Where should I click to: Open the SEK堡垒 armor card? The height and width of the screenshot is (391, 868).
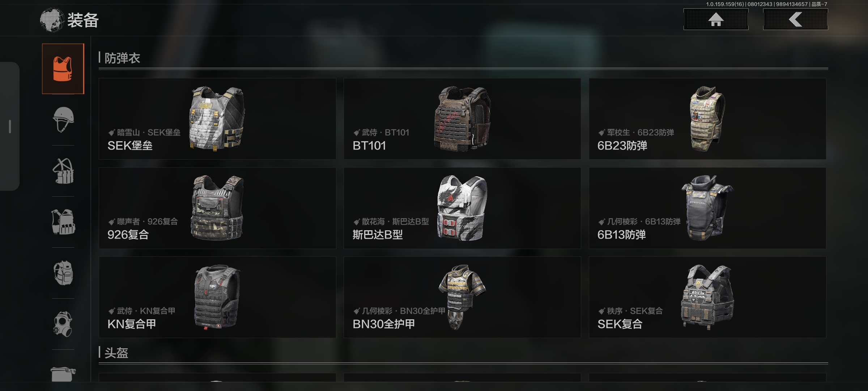coord(217,119)
